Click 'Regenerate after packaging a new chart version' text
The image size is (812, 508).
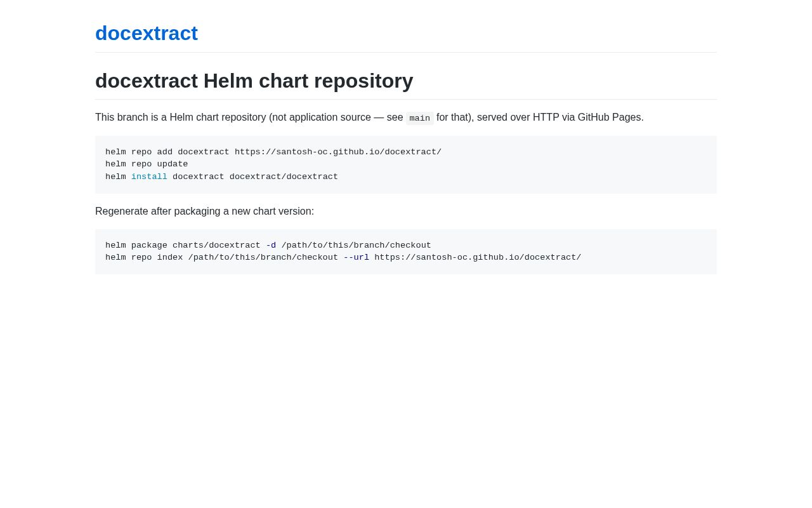pos(204,211)
